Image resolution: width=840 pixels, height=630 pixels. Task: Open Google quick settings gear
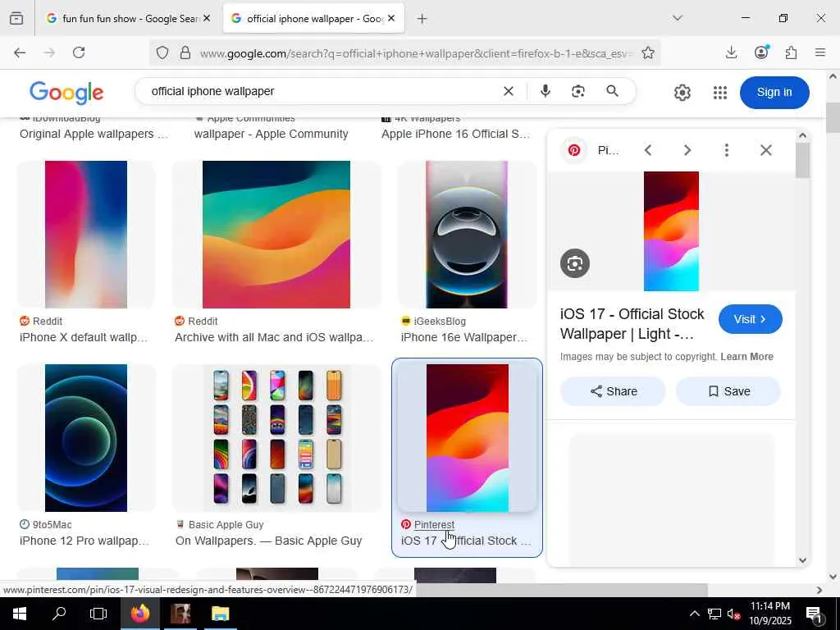(x=682, y=93)
